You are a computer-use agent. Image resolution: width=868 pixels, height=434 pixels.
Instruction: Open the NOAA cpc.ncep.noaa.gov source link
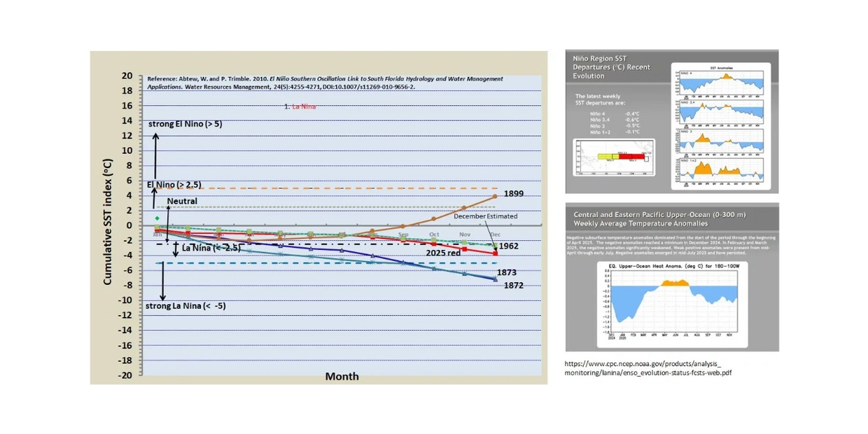[648, 368]
